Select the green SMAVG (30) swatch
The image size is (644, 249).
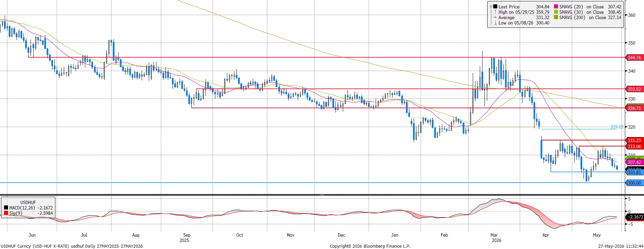(556, 12)
